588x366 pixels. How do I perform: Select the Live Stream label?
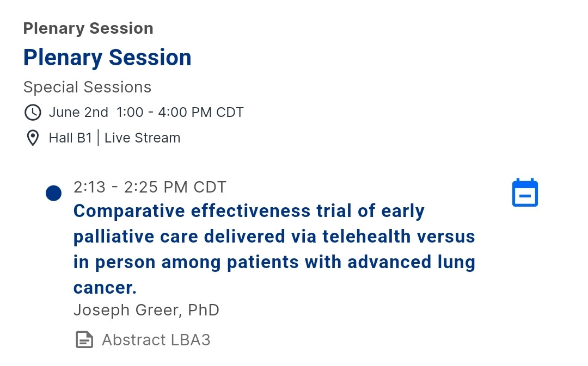(142, 138)
